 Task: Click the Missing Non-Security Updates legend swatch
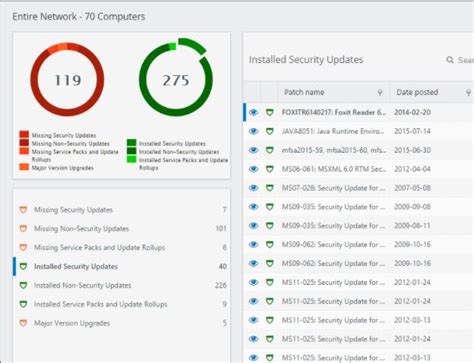point(24,143)
